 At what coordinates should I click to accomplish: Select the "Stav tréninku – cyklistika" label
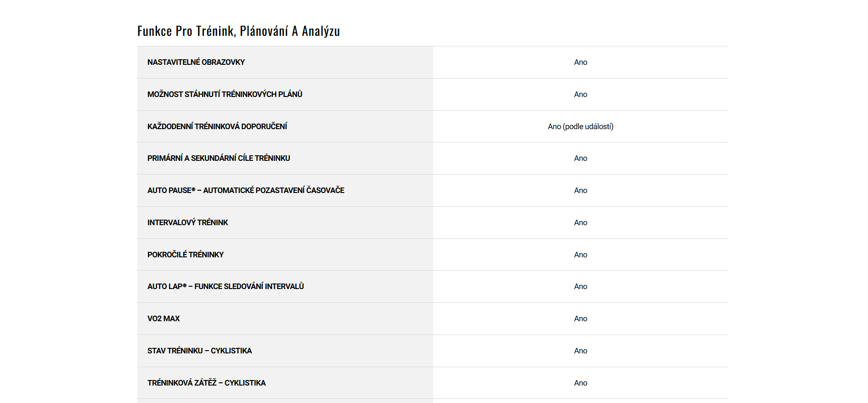point(199,351)
